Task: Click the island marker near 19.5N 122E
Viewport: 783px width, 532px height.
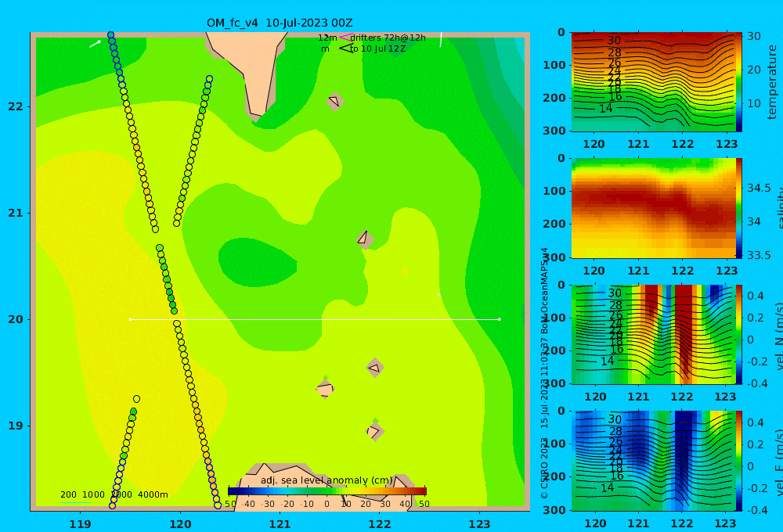Action: pos(375,368)
